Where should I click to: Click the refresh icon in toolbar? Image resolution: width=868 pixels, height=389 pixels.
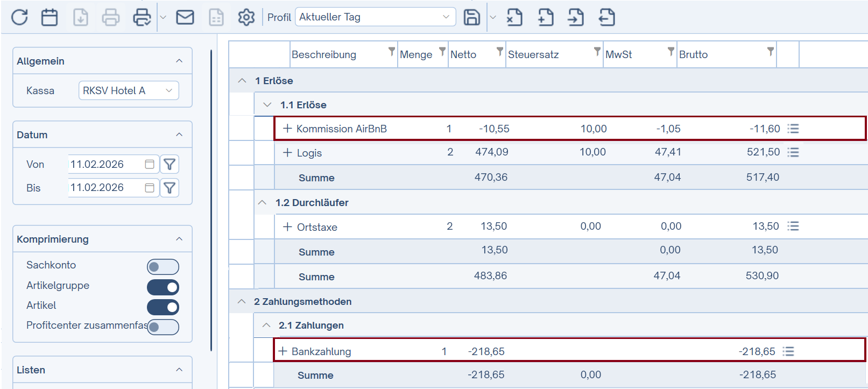[x=20, y=17]
